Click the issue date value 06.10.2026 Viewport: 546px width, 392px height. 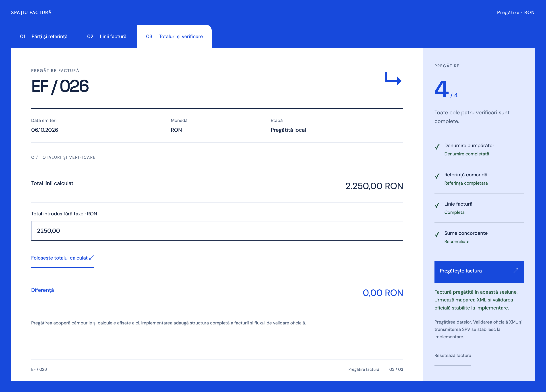pyautogui.click(x=45, y=130)
